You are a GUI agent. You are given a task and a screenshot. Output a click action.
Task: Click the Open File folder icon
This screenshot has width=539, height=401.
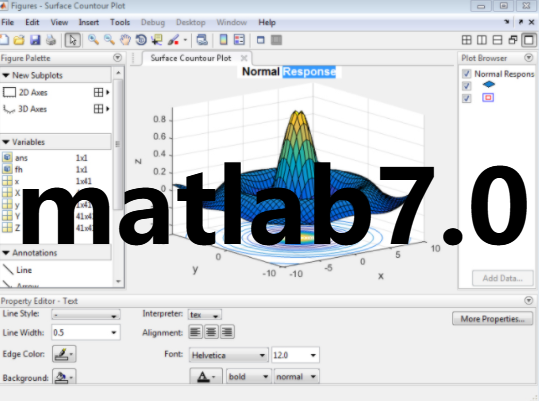click(x=19, y=40)
